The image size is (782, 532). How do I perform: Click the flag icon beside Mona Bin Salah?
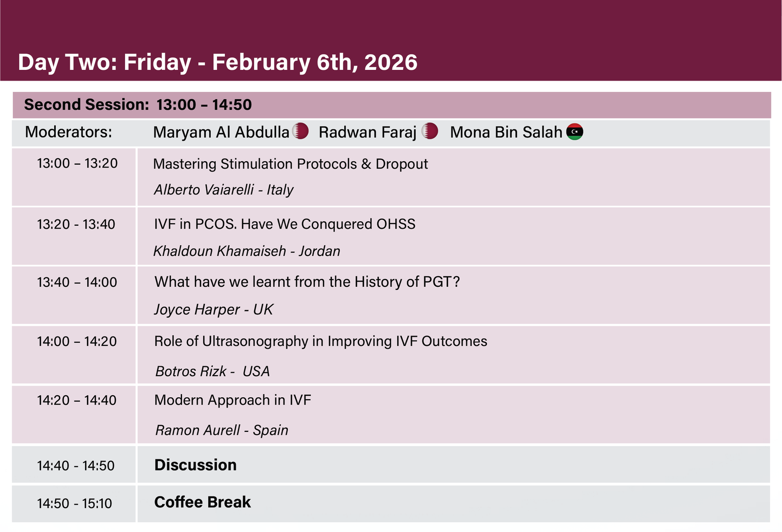575,131
